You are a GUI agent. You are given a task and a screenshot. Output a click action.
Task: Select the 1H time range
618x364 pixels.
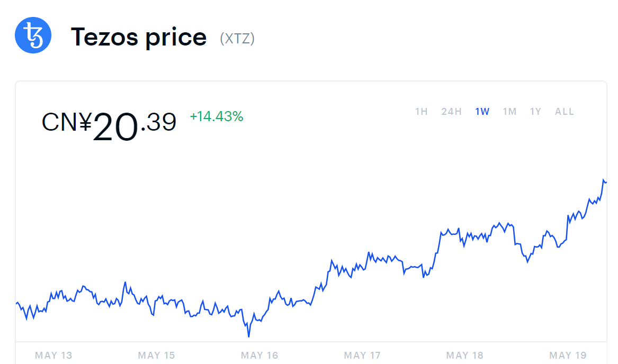coord(422,112)
